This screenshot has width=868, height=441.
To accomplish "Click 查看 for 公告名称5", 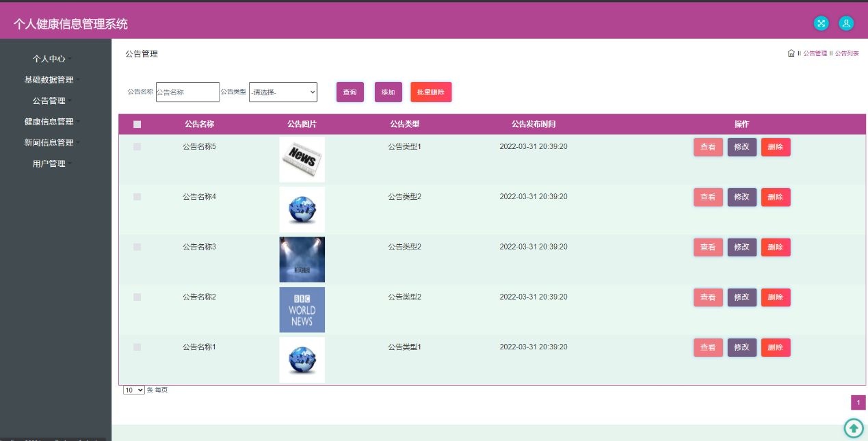I will 708,147.
